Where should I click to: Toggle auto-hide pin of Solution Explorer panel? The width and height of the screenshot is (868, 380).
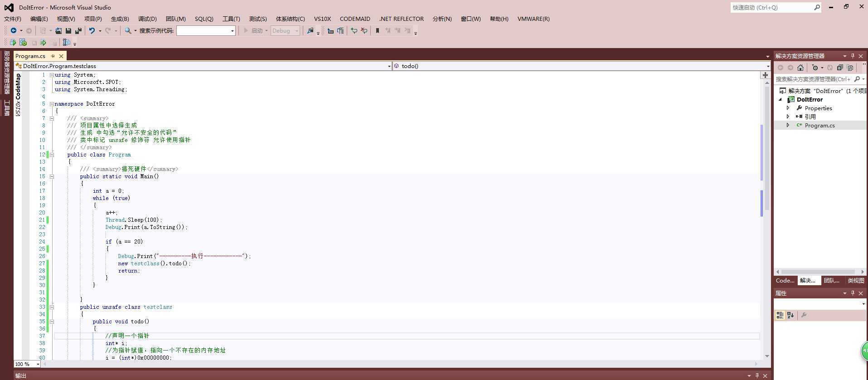tap(853, 56)
